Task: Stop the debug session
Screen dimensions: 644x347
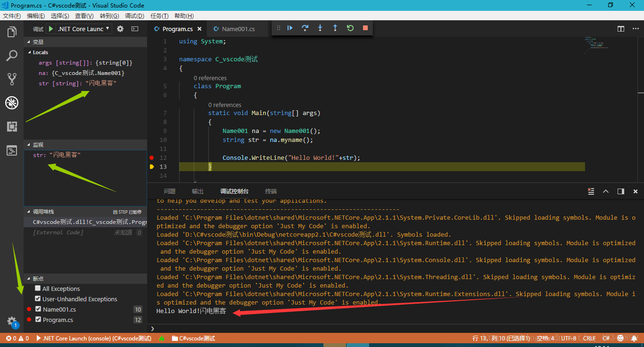Action: tap(365, 28)
